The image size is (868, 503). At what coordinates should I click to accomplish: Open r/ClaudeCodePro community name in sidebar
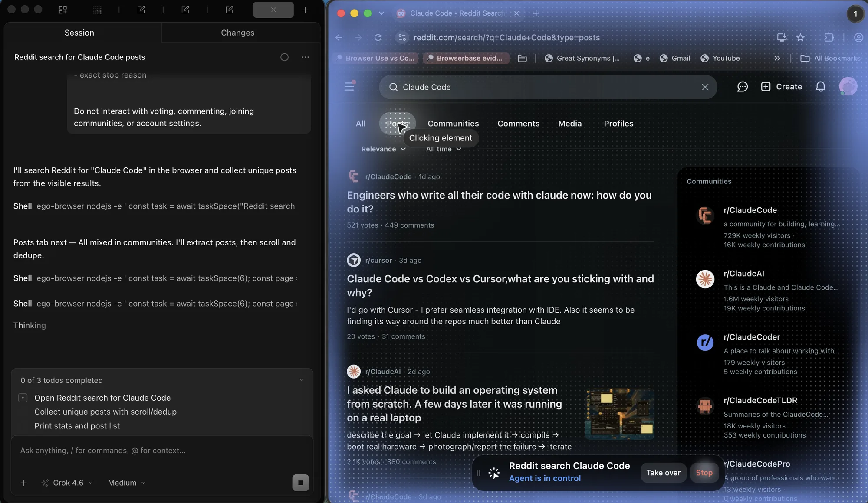[756, 464]
